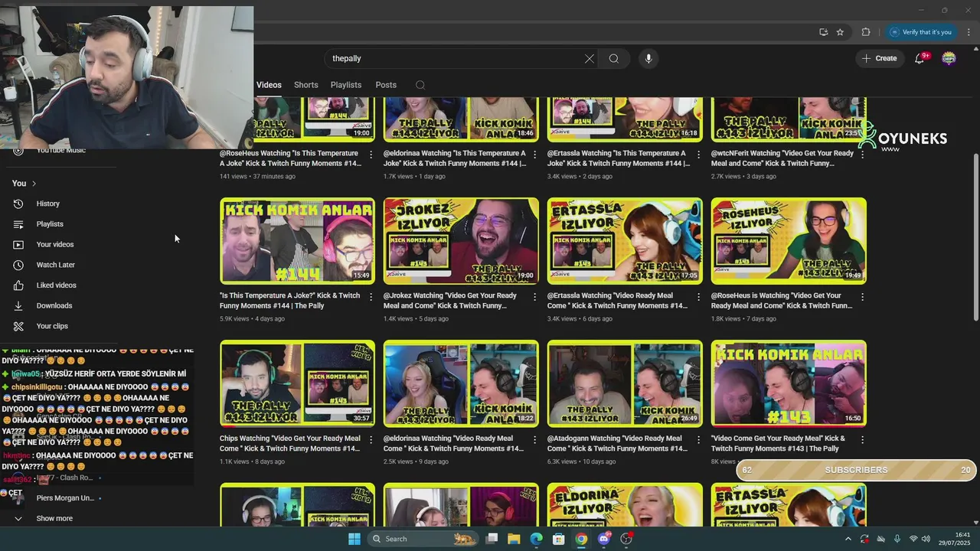Open the browser three-dot menu

[969, 32]
